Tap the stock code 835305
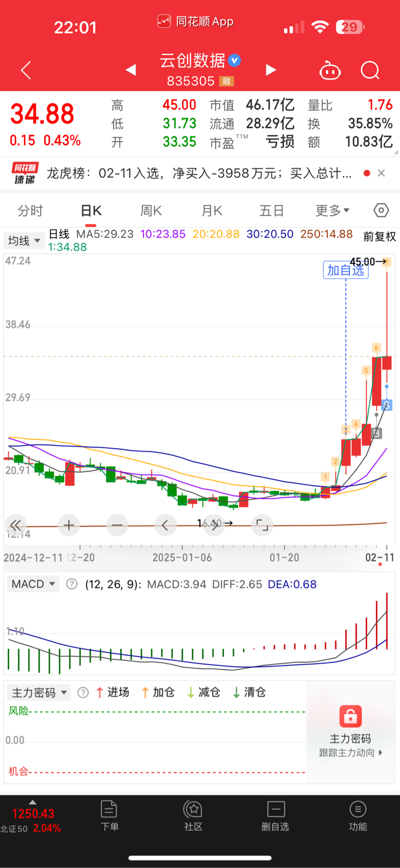 pos(191,81)
